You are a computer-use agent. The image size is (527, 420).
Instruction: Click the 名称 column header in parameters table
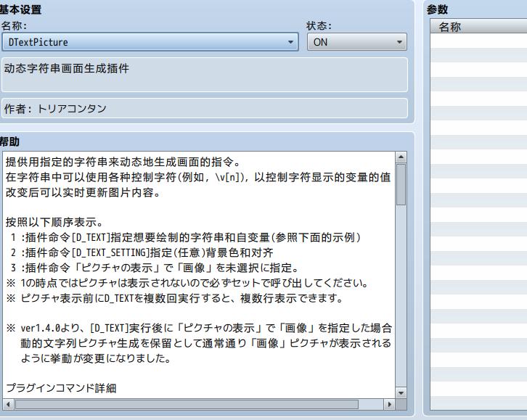(478, 27)
